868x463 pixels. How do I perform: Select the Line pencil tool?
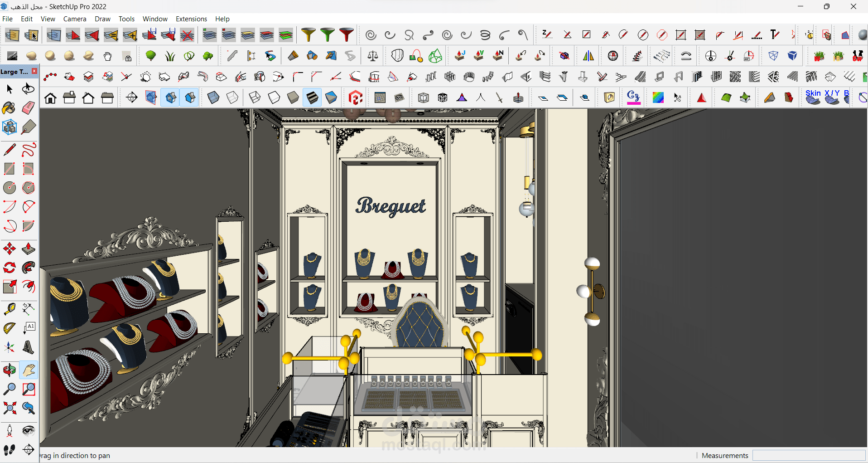click(x=9, y=150)
